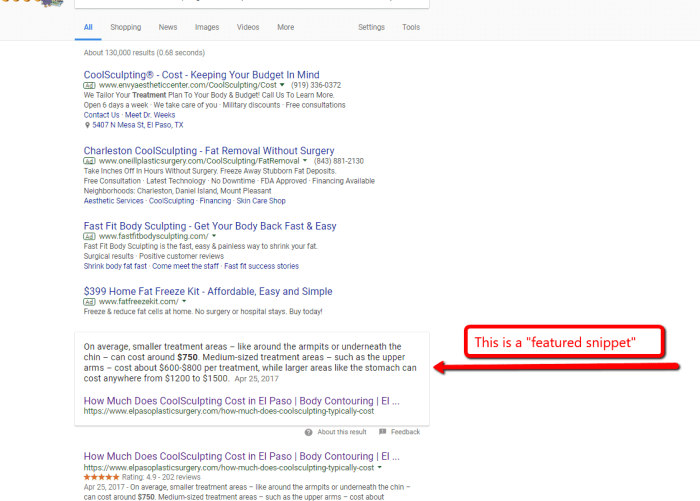Screen dimensions: 700x501
Task: Open the Videos tab
Action: (x=248, y=27)
